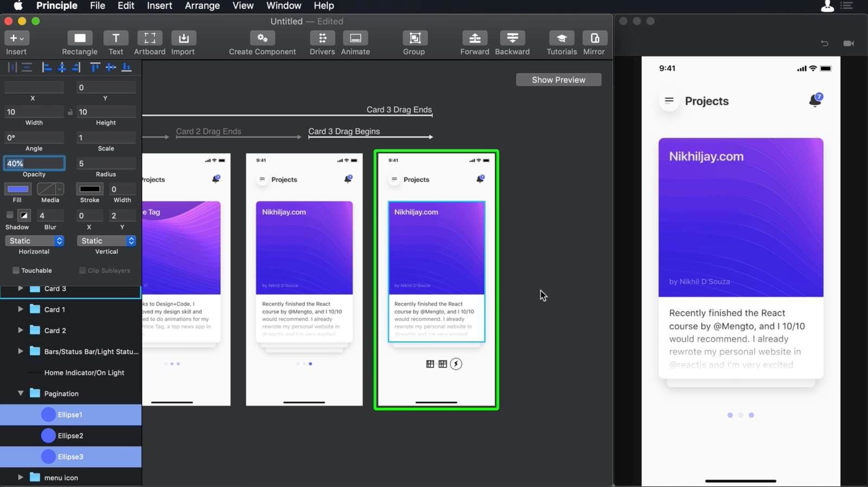The height and width of the screenshot is (487, 868).
Task: Toggle the Shadow checkbox
Action: tap(10, 215)
